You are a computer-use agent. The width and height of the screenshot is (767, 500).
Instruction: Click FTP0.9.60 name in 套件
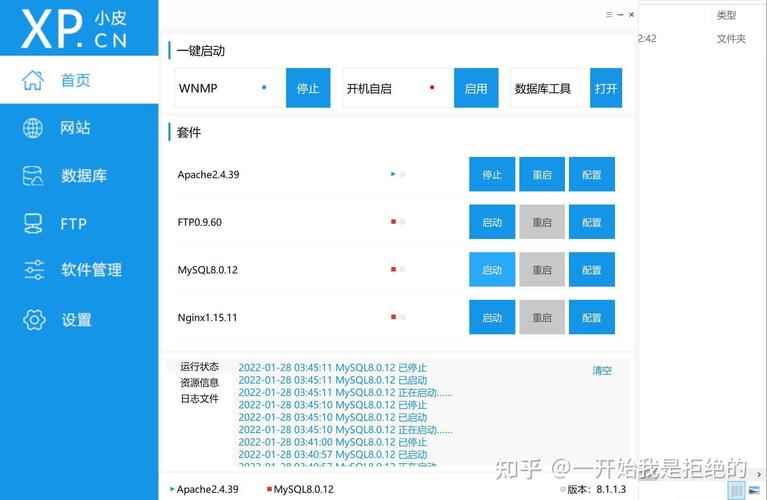(200, 222)
